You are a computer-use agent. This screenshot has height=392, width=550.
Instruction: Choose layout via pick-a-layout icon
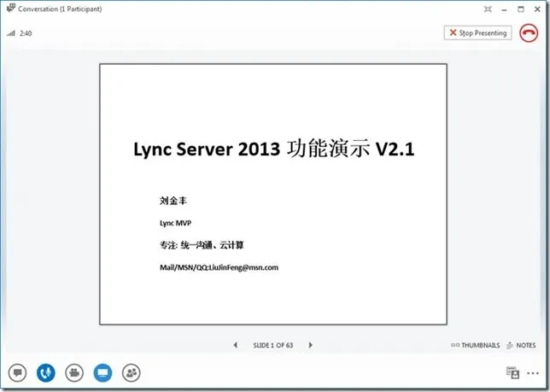(512, 372)
